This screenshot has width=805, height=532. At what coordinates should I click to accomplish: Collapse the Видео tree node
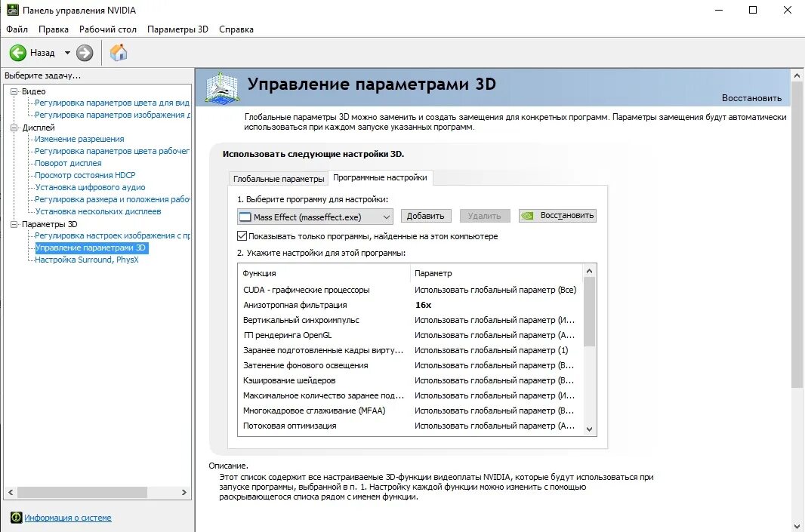pyautogui.click(x=14, y=91)
